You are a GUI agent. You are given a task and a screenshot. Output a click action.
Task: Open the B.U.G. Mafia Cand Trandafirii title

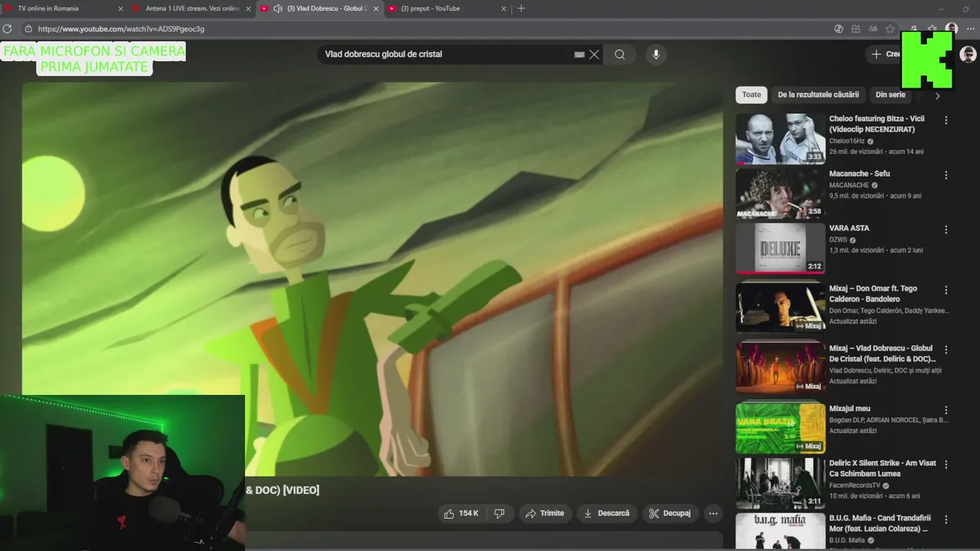tap(880, 523)
